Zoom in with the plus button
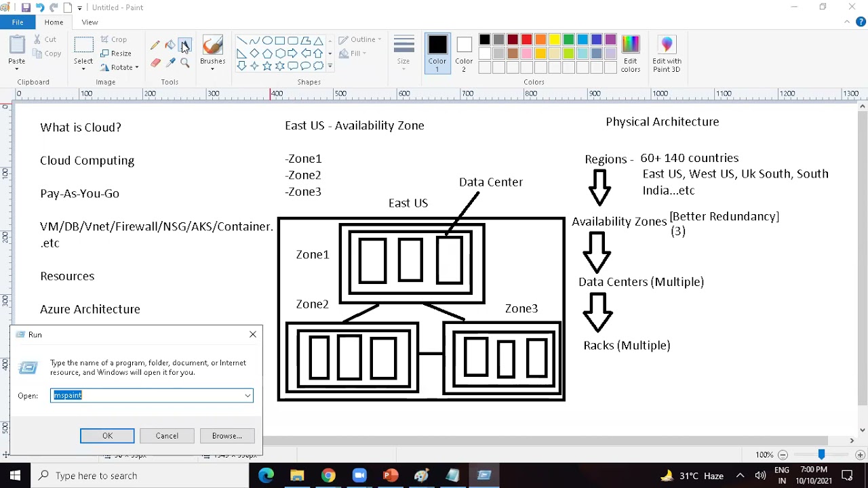Screen dimensions: 868x488 (x=860, y=455)
